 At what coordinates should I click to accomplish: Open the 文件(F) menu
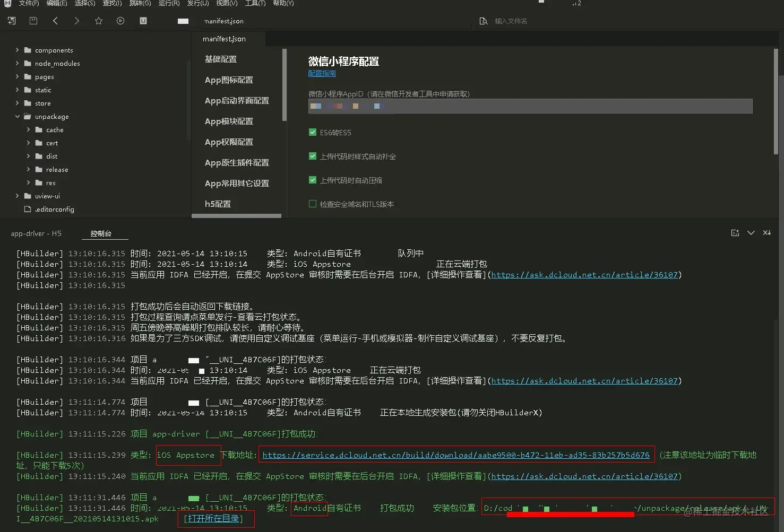click(29, 3)
